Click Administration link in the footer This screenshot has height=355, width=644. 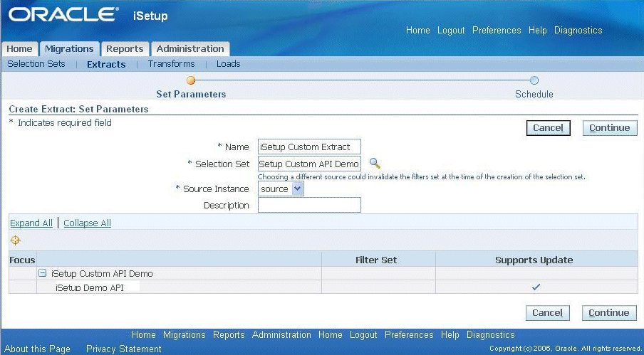tap(281, 335)
